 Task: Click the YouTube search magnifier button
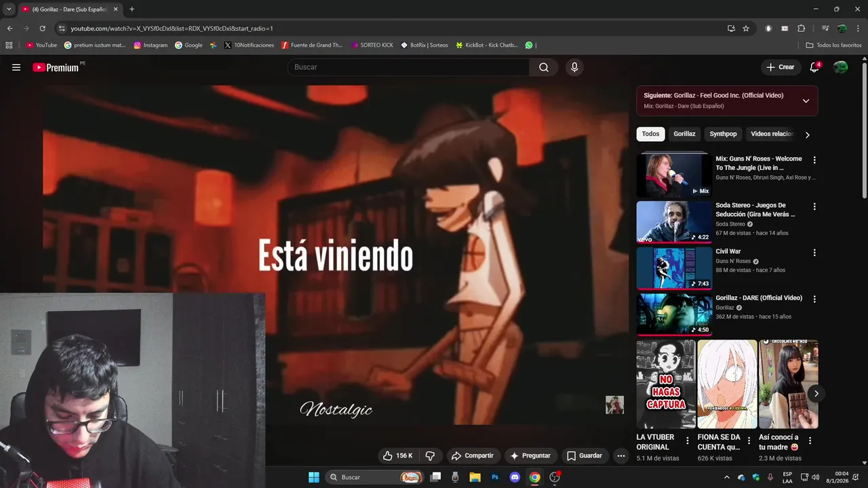pyautogui.click(x=544, y=67)
